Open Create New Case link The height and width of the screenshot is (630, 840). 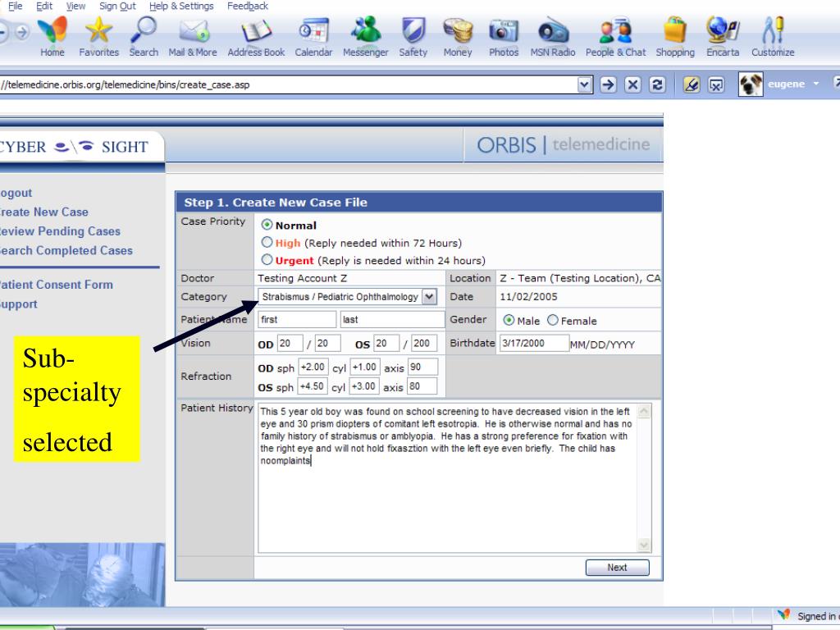coord(44,212)
